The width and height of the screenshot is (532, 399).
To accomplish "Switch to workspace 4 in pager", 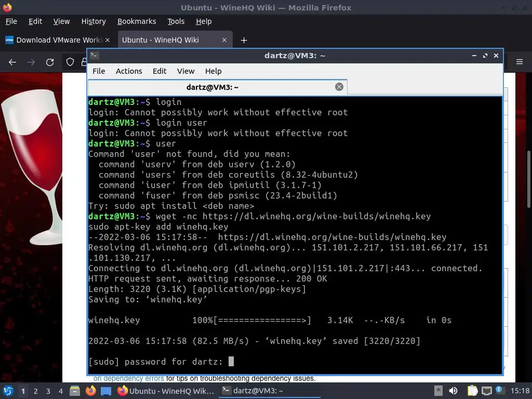I will click(x=61, y=391).
